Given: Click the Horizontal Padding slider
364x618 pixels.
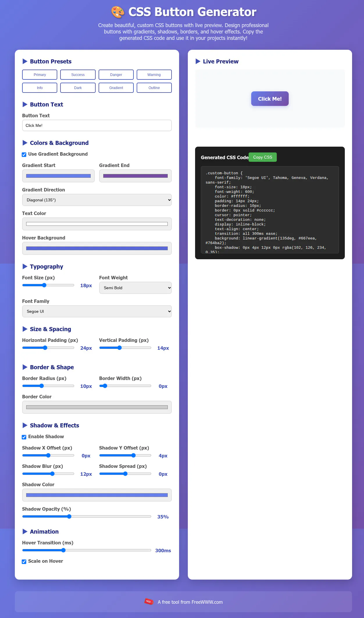Looking at the screenshot, I should [x=48, y=348].
